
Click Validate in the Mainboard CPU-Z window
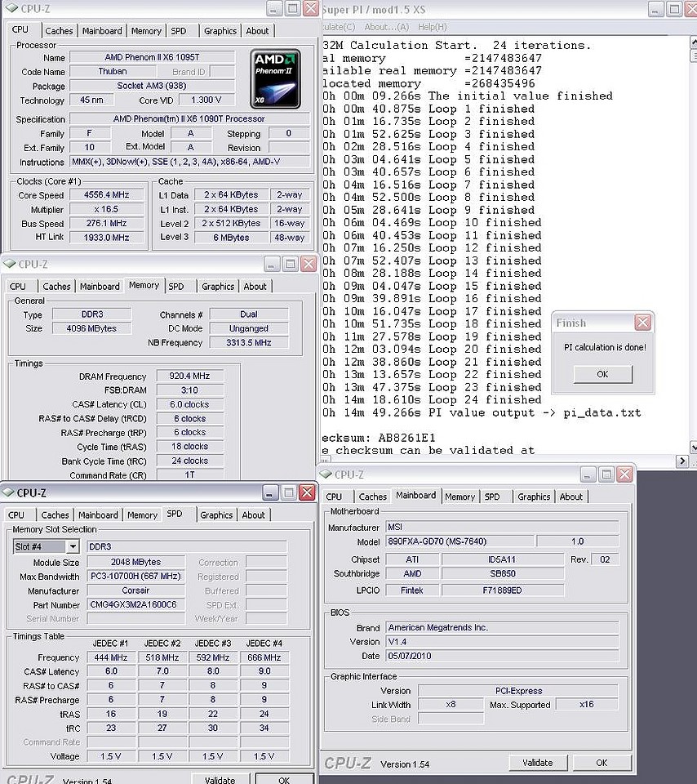tap(537, 763)
